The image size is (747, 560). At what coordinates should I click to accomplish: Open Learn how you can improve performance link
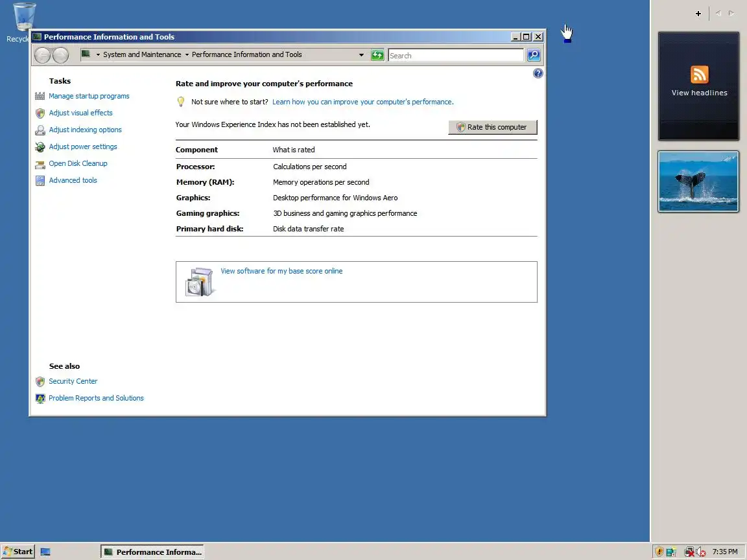click(x=363, y=102)
